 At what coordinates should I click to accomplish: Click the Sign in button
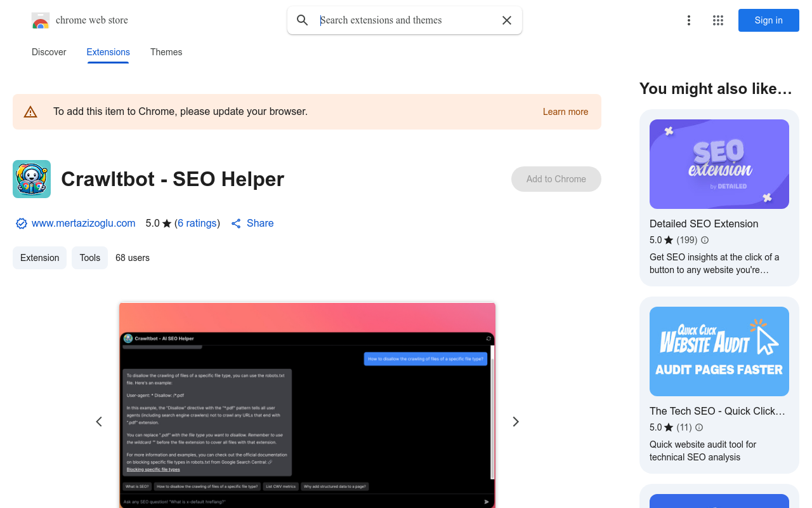pyautogui.click(x=768, y=20)
